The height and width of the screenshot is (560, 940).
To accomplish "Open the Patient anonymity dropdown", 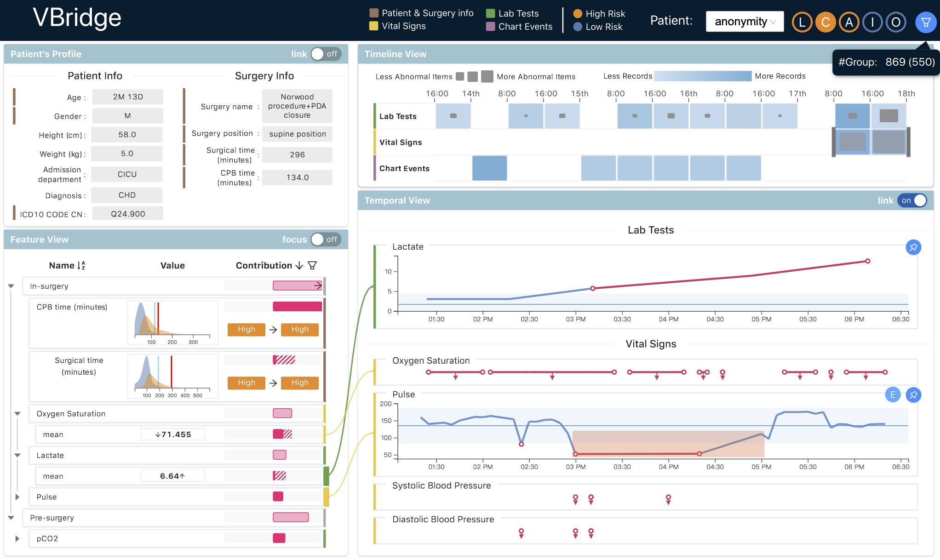I will (745, 22).
